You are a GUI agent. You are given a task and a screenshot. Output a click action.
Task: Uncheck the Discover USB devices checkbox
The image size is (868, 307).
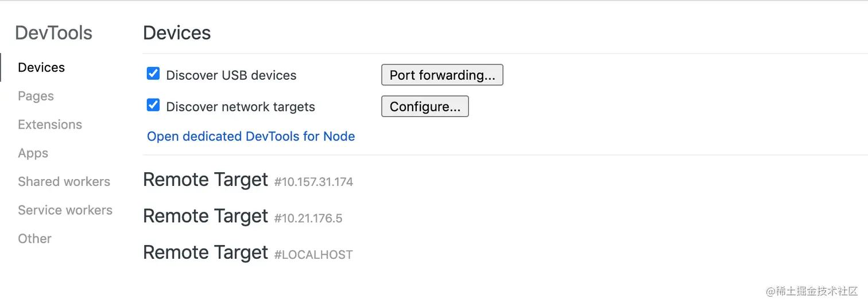click(x=153, y=73)
